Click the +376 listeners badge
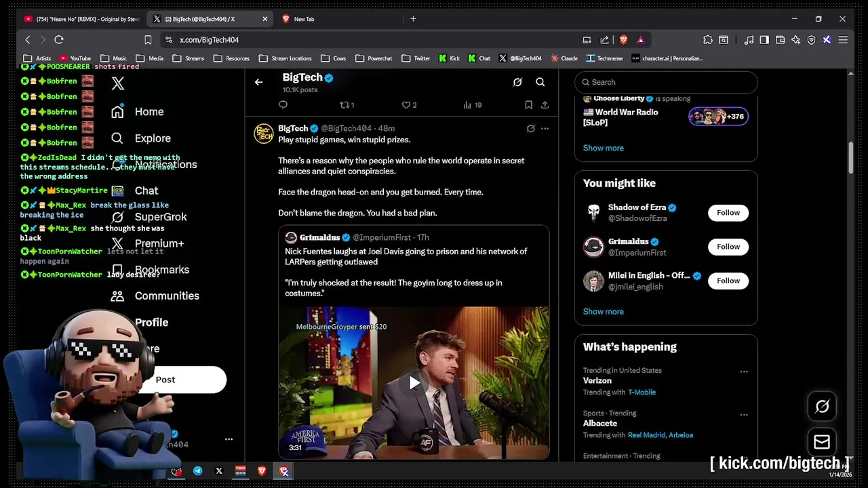 coord(718,117)
